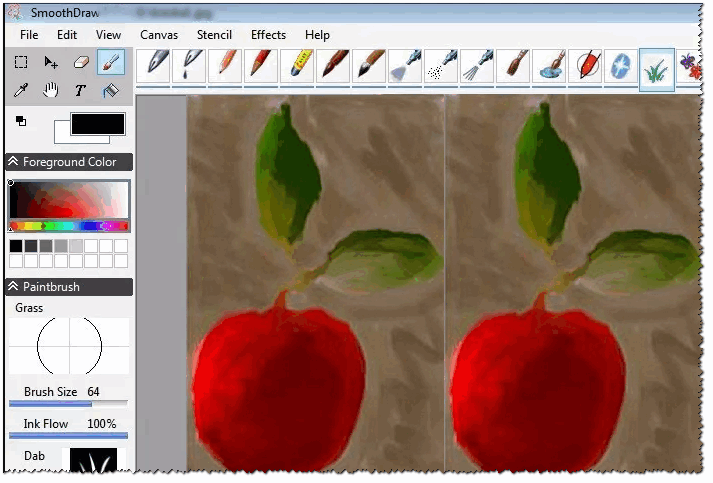
Task: Click the left apple painting canvas
Action: point(316,283)
